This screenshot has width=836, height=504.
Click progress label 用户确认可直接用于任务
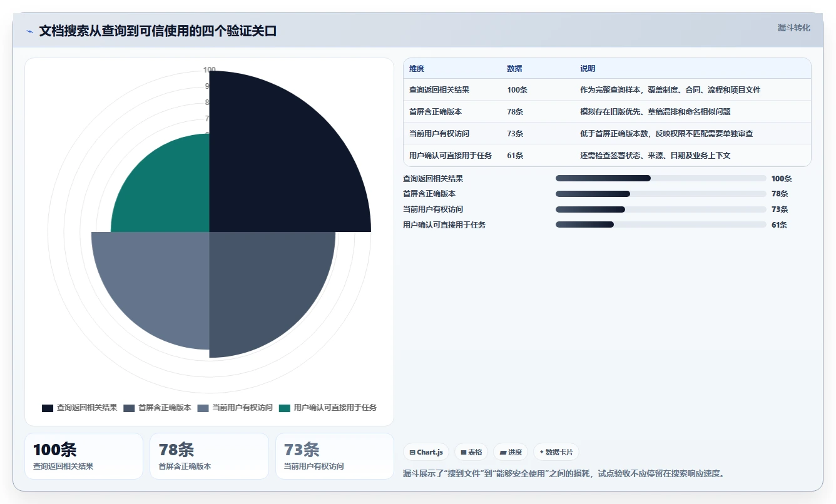tap(444, 225)
